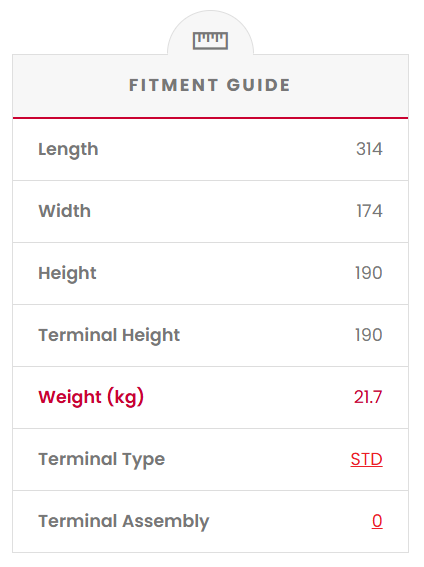Open the Terminal Assembly 0 link

377,521
